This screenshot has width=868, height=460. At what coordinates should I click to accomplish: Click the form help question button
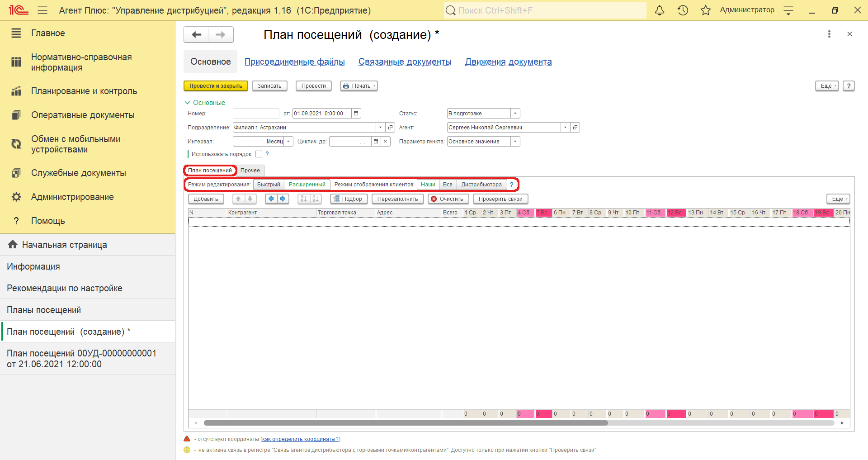849,86
